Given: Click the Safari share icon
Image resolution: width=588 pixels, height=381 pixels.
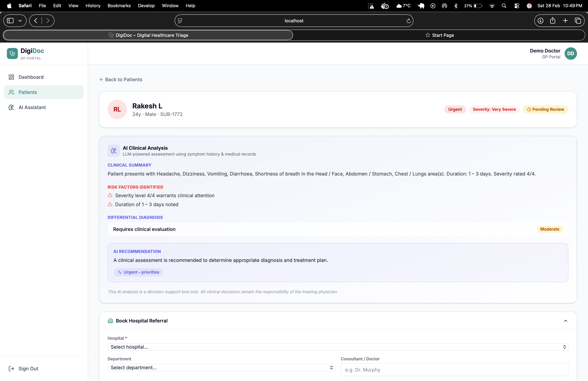Looking at the screenshot, I should coord(553,21).
